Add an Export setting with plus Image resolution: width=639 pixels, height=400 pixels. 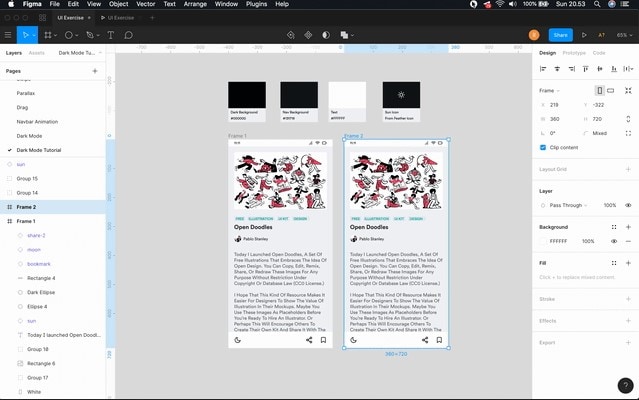pos(628,343)
